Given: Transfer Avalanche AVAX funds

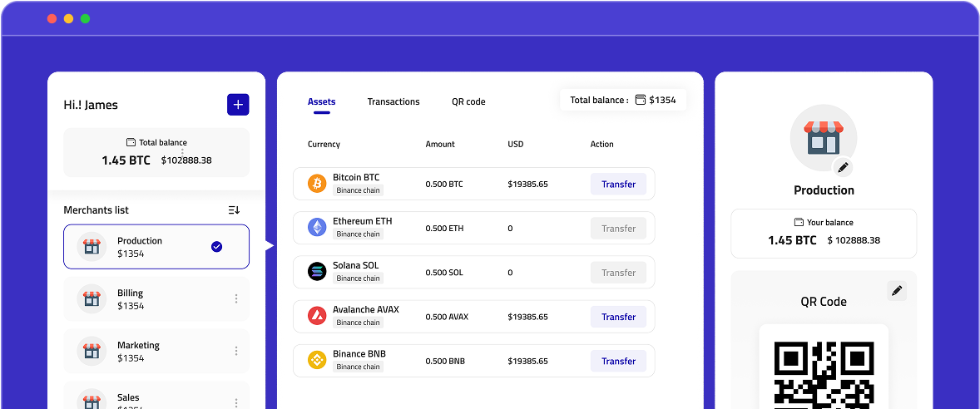Looking at the screenshot, I should (x=618, y=318).
